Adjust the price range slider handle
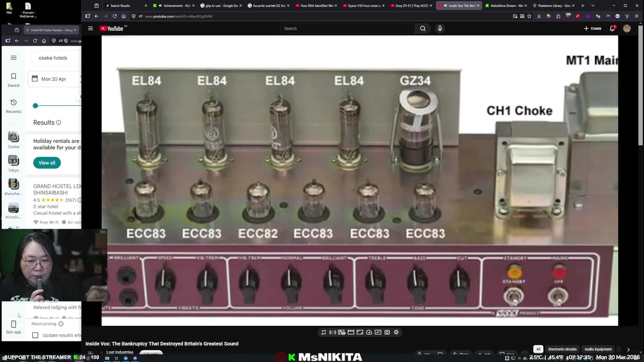 35,106
